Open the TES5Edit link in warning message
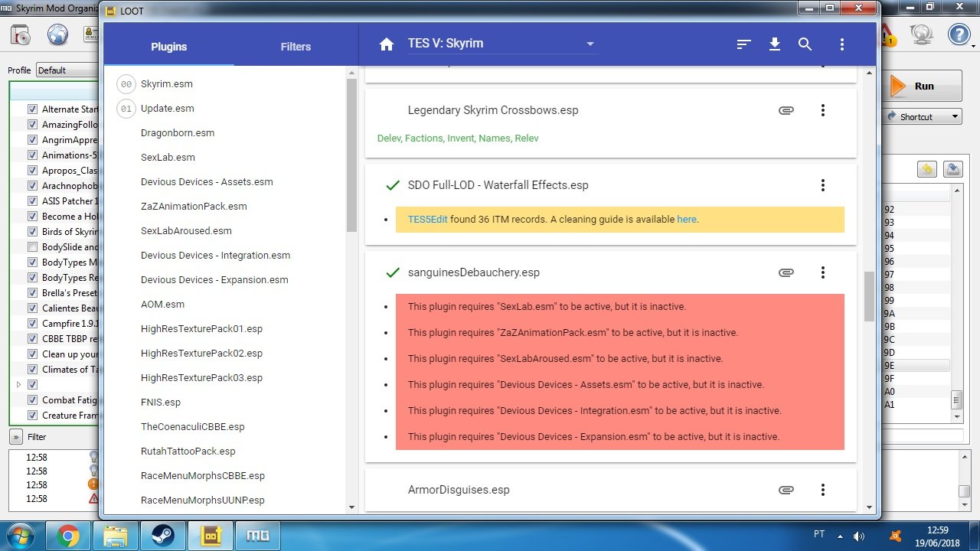Screen dimensions: 980x551 pos(427,219)
